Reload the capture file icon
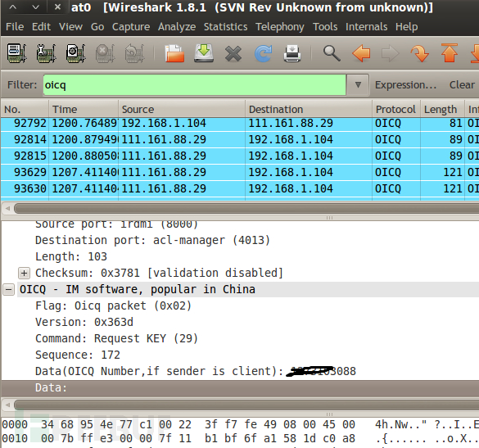The height and width of the screenshot is (448, 479). (263, 53)
